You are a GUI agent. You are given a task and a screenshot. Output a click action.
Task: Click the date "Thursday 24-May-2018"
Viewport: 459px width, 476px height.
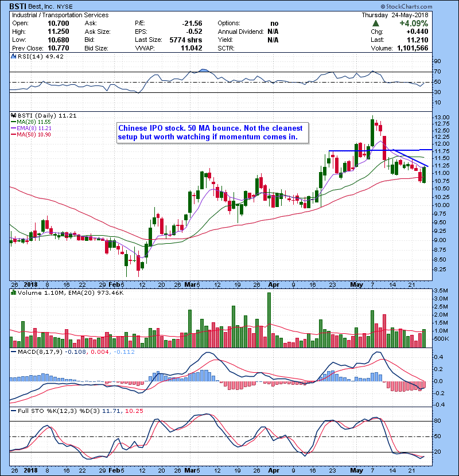pyautogui.click(x=395, y=15)
